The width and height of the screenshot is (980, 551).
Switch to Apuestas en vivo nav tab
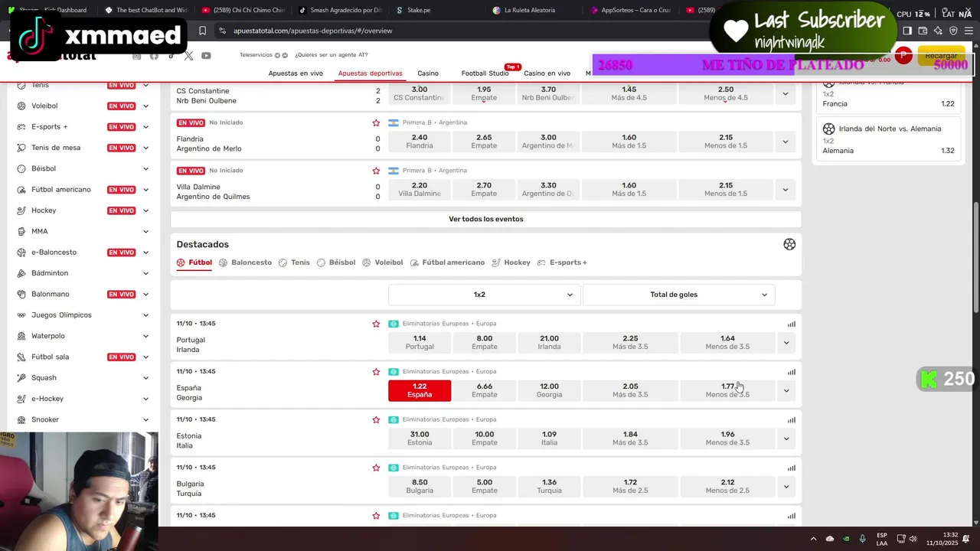[x=296, y=73]
